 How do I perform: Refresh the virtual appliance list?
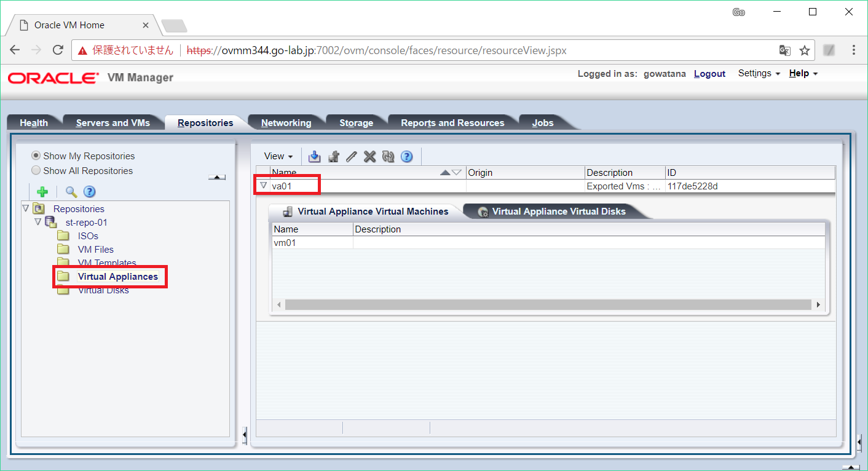[x=389, y=156]
